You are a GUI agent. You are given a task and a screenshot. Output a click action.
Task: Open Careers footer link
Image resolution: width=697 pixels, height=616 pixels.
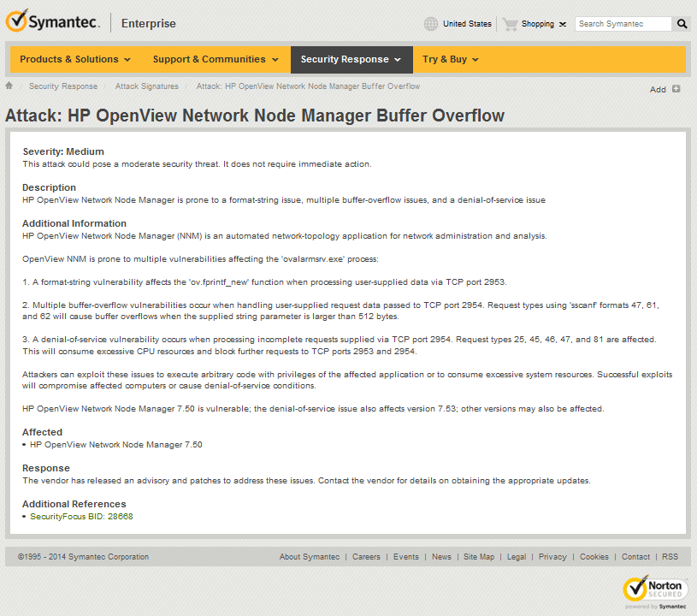click(366, 556)
